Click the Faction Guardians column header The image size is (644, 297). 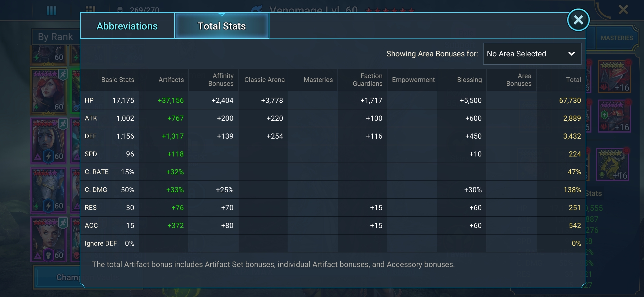(367, 80)
